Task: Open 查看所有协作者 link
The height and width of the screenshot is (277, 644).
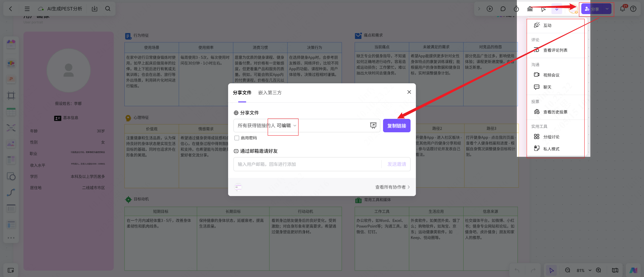Action: click(x=392, y=187)
